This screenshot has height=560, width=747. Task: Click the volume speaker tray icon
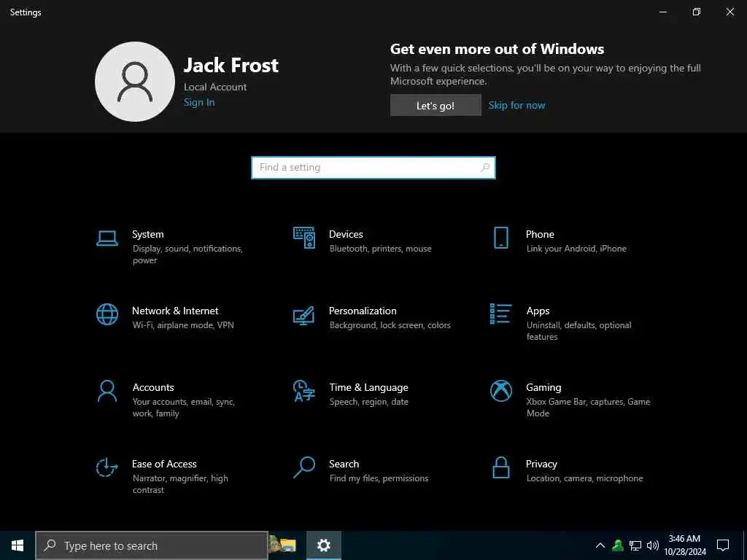click(x=653, y=545)
